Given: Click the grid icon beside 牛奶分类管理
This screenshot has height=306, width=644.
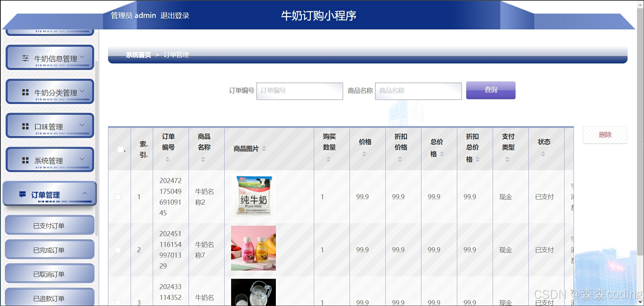Looking at the screenshot, I should 25,92.
